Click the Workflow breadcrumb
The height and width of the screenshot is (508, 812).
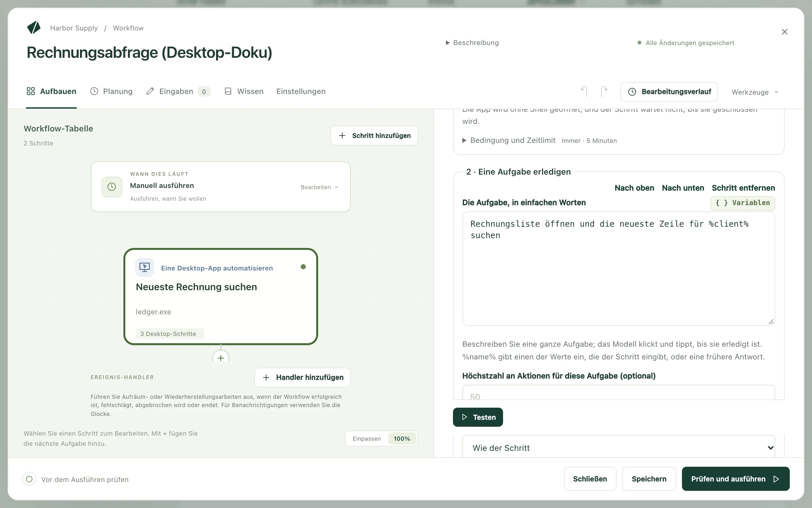128,28
